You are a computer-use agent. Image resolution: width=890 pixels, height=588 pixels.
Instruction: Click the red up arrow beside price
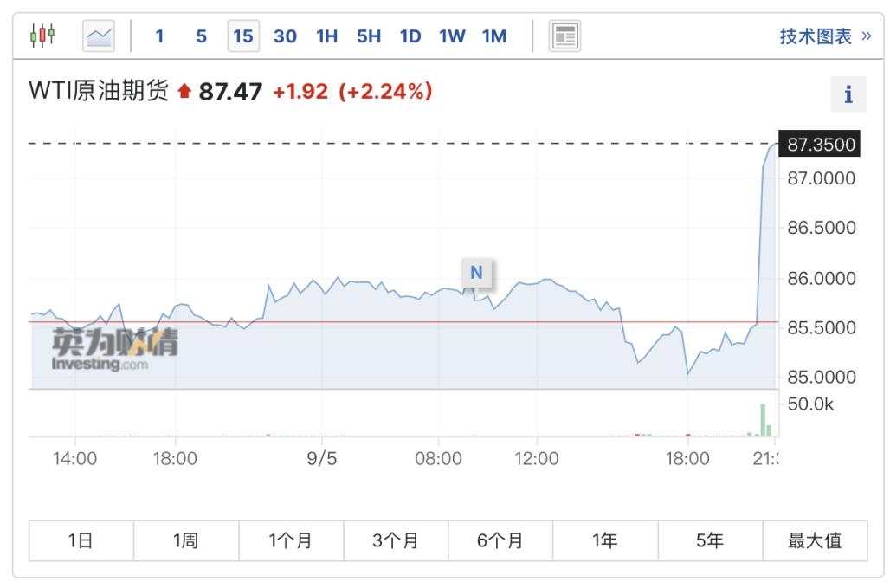click(x=184, y=91)
